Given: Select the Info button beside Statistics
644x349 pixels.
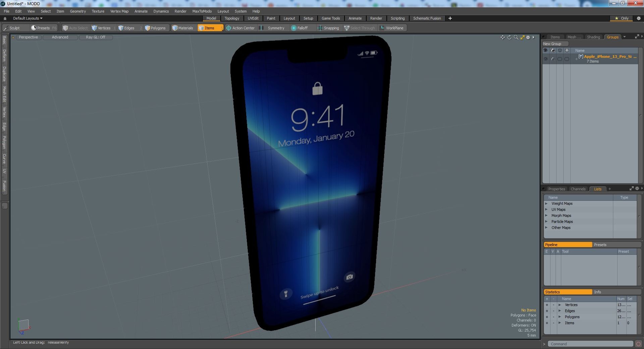Looking at the screenshot, I should tap(616, 292).
